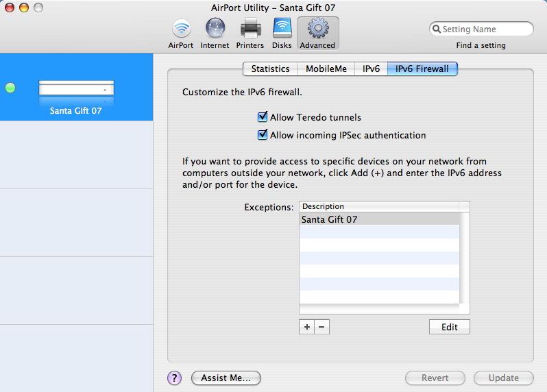
Task: Select the IPv6 Firewall tab
Action: [422, 69]
